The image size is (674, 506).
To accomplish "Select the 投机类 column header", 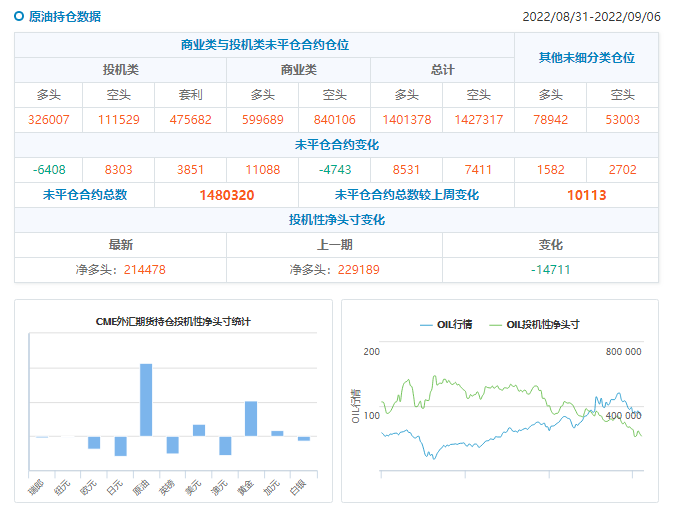I will (120, 70).
